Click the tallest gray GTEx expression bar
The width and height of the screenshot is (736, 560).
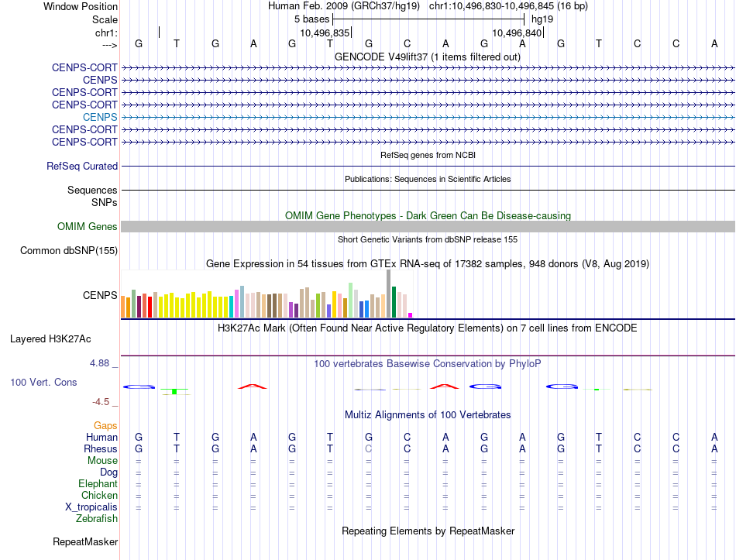coord(389,294)
